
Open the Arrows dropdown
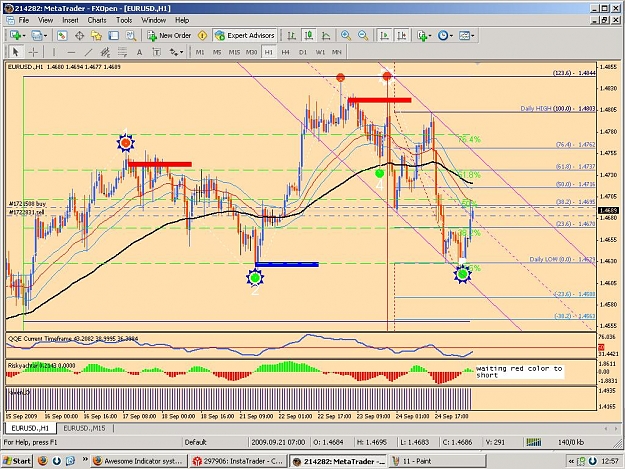pos(176,52)
